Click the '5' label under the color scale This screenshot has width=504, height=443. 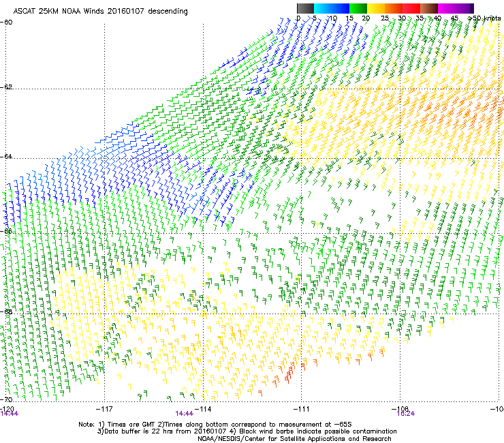tap(315, 18)
